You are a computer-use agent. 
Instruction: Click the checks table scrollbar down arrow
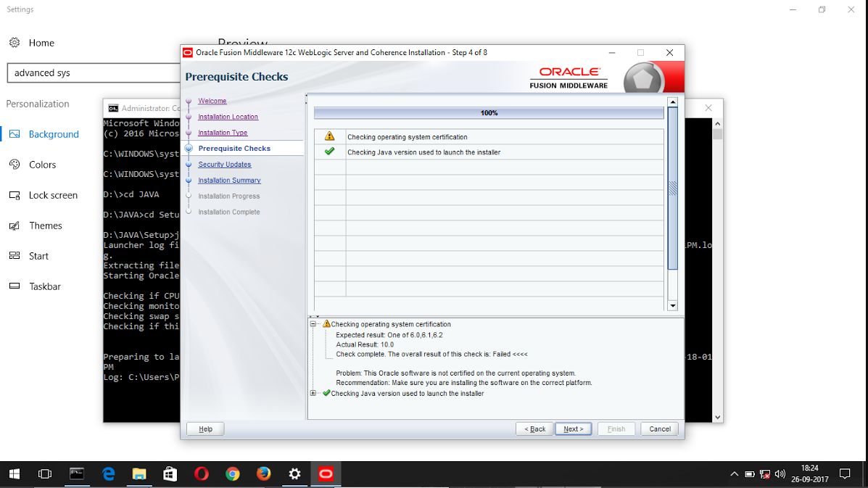tap(673, 305)
